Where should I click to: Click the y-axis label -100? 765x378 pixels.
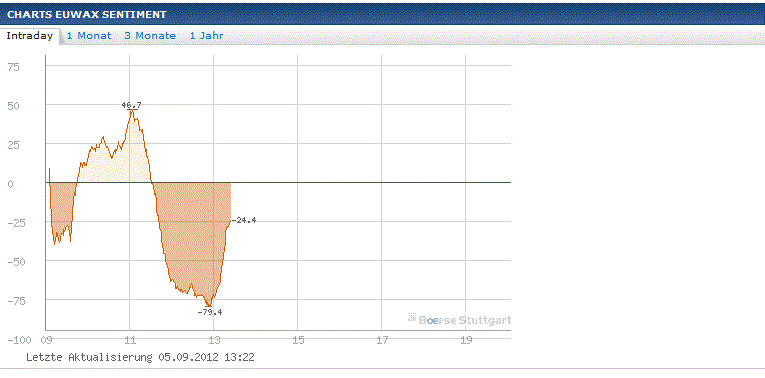20,340
